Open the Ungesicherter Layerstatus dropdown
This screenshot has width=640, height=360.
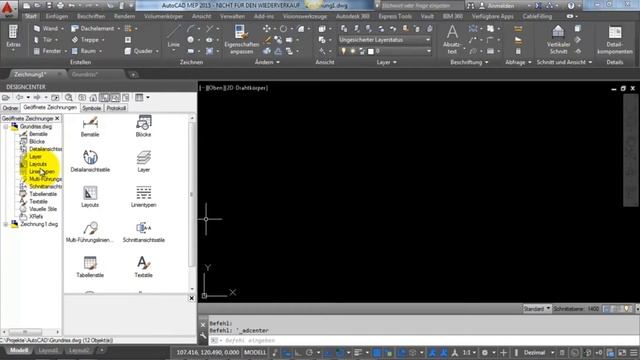(384, 40)
